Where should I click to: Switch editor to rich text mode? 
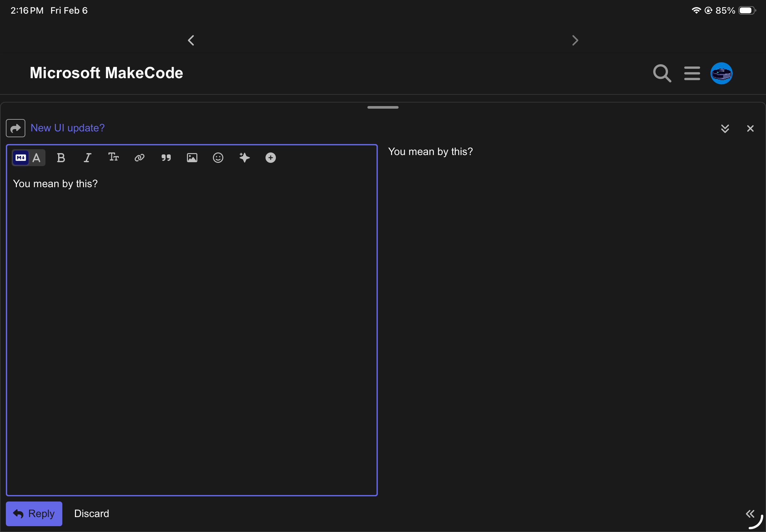tap(36, 158)
